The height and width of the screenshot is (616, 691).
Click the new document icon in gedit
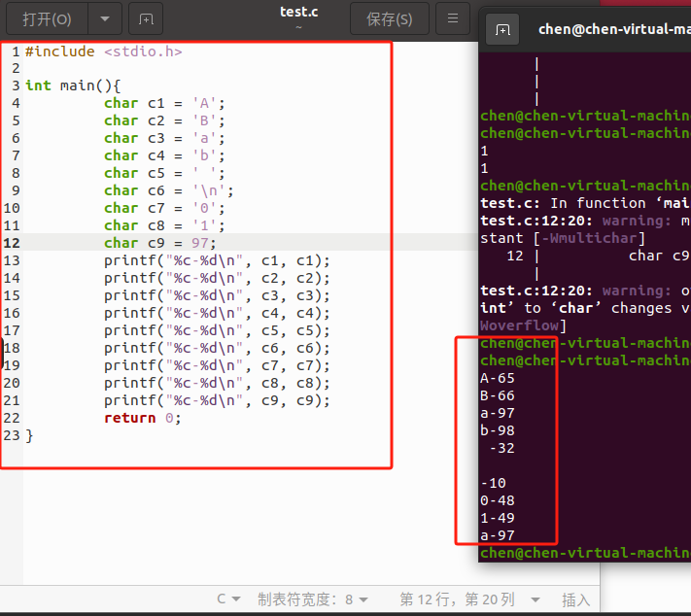pyautogui.click(x=145, y=18)
